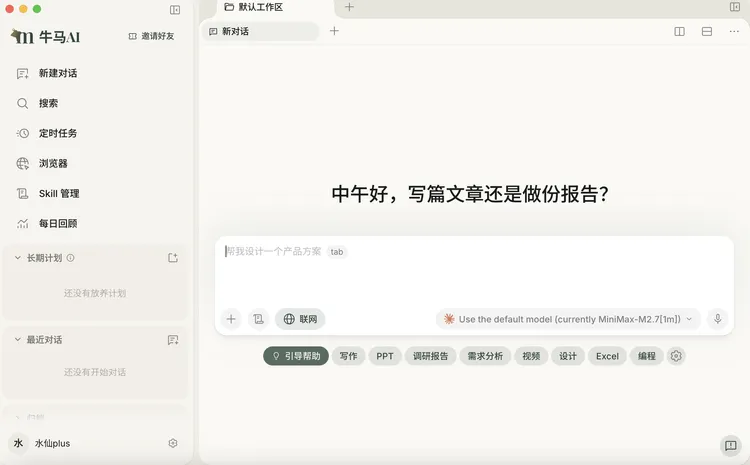Screen dimensions: 750x465
Task: Click gear icon after 编程 chip
Action: (x=676, y=356)
